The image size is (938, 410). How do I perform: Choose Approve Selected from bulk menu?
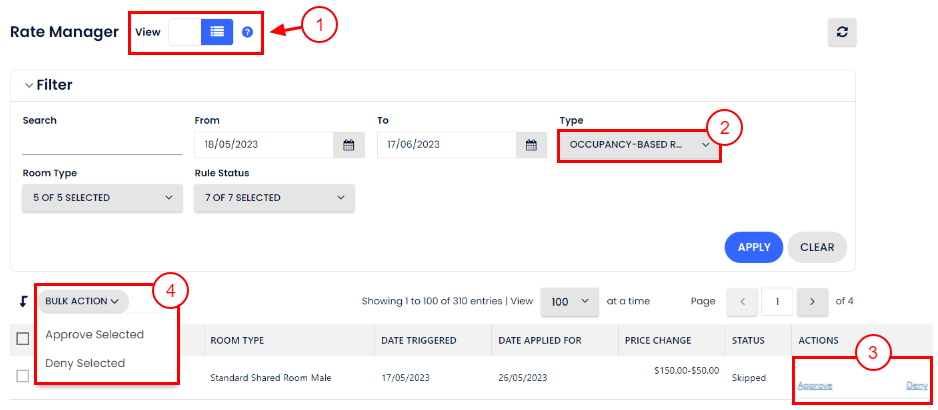[95, 335]
